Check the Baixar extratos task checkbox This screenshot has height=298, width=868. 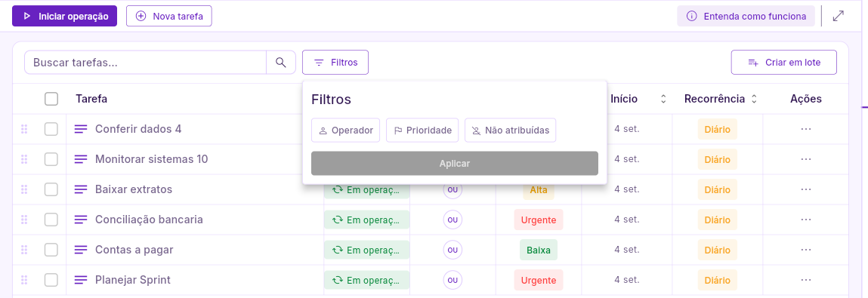51,189
